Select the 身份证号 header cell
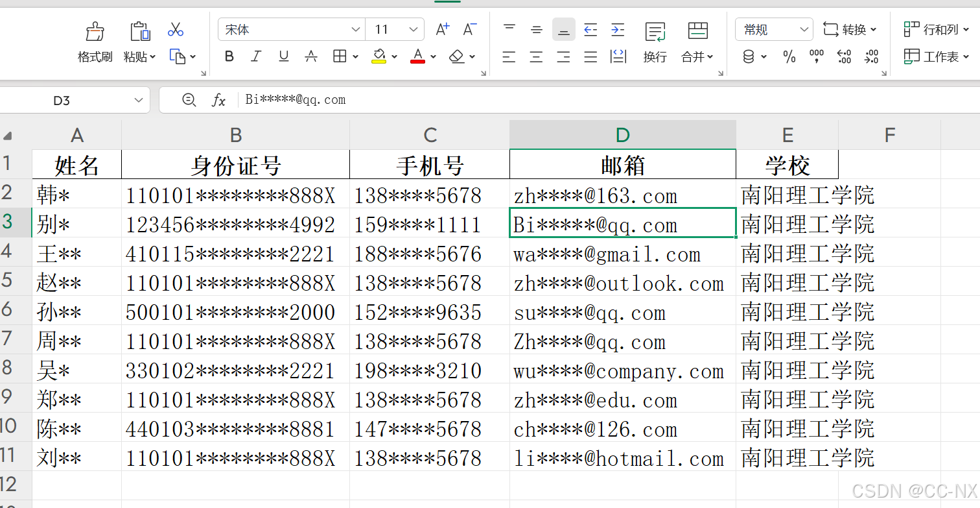 236,165
